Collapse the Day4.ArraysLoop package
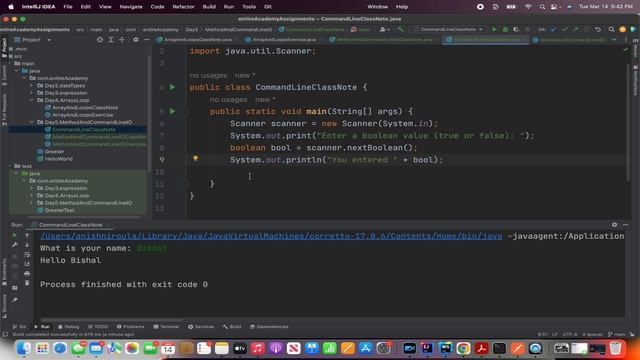 point(32,100)
